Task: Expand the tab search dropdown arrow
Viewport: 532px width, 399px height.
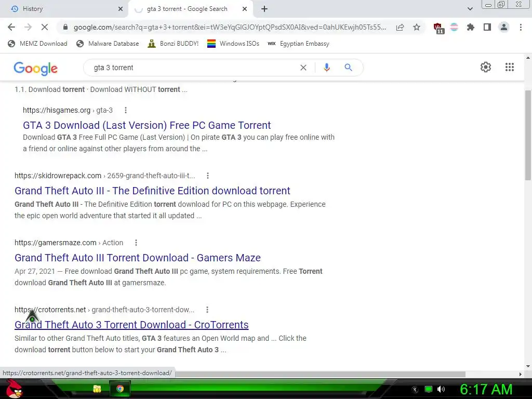Action: point(470,9)
